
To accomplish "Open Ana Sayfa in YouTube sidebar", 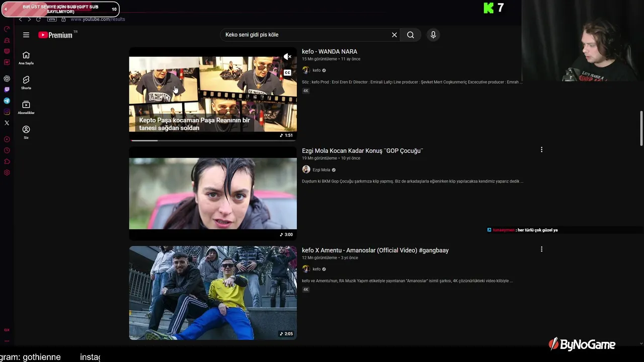I will (x=26, y=58).
